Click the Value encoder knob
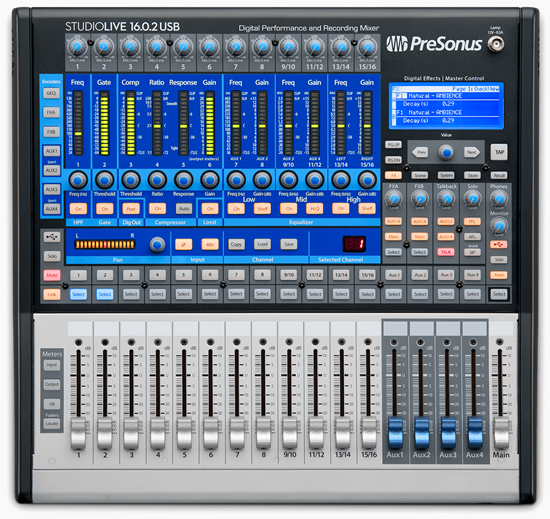The width and height of the screenshot is (550, 519). coord(446,153)
